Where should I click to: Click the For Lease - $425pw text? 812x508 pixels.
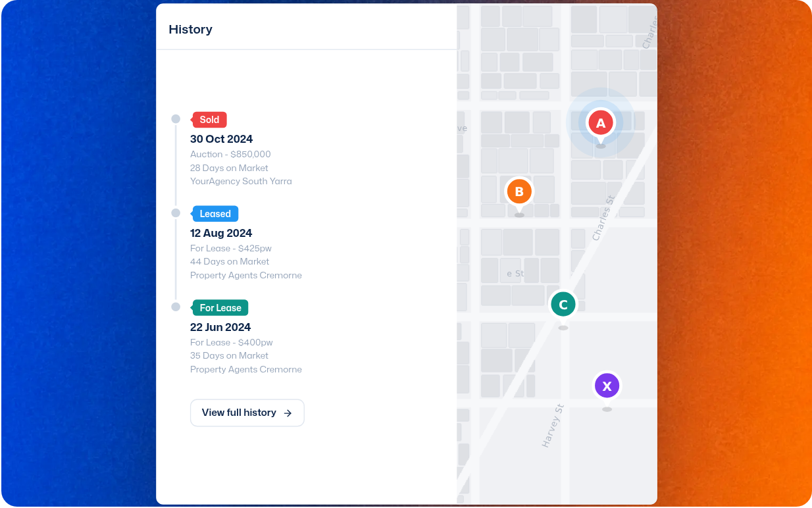click(x=231, y=248)
